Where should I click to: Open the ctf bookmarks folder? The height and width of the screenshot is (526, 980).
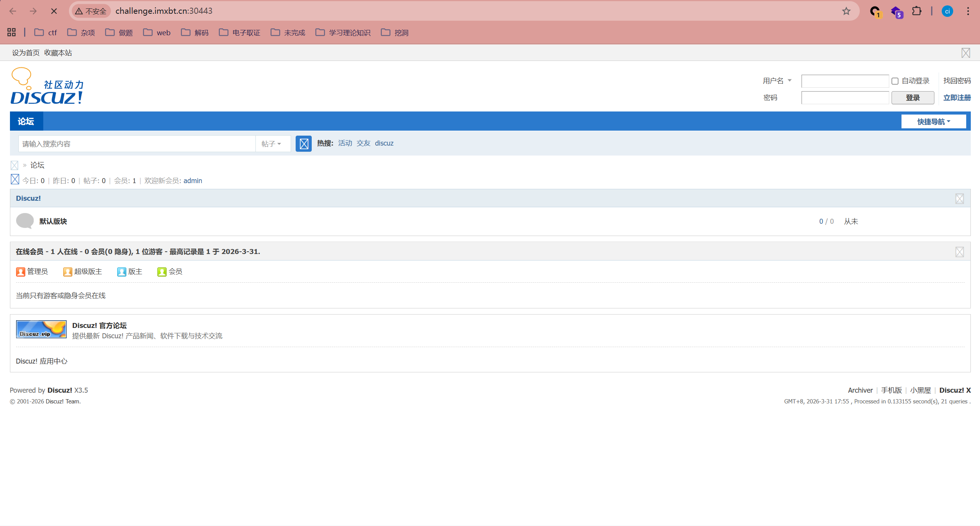pyautogui.click(x=46, y=33)
